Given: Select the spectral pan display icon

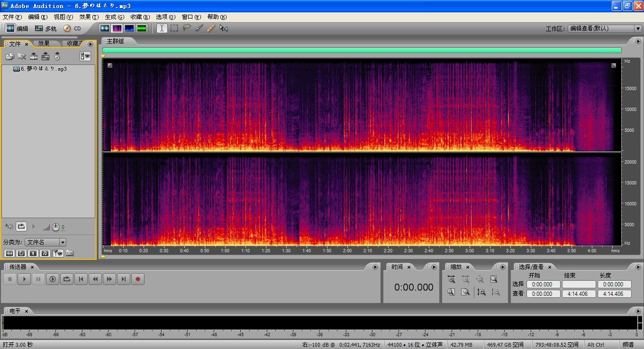Looking at the screenshot, I should [129, 28].
